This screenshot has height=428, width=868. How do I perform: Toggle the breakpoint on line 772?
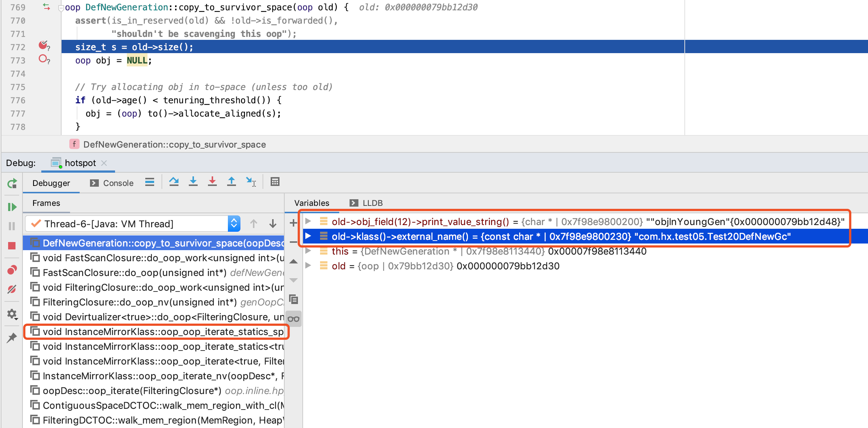[x=44, y=46]
